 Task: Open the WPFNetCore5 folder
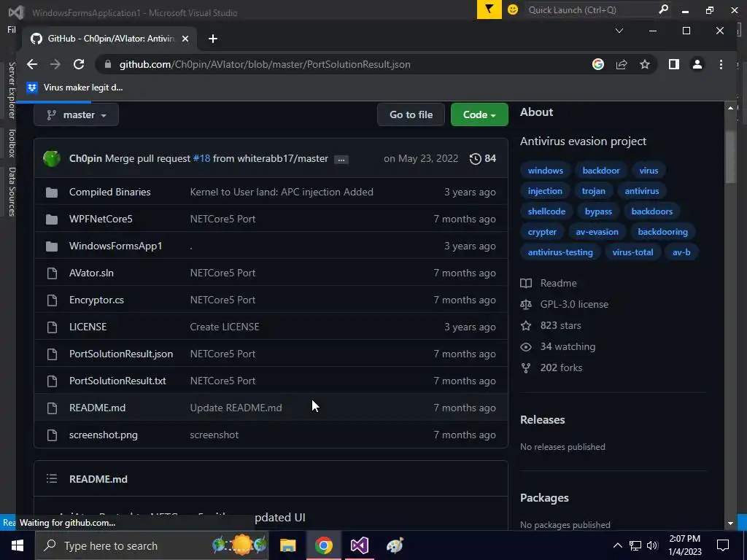[x=101, y=219]
